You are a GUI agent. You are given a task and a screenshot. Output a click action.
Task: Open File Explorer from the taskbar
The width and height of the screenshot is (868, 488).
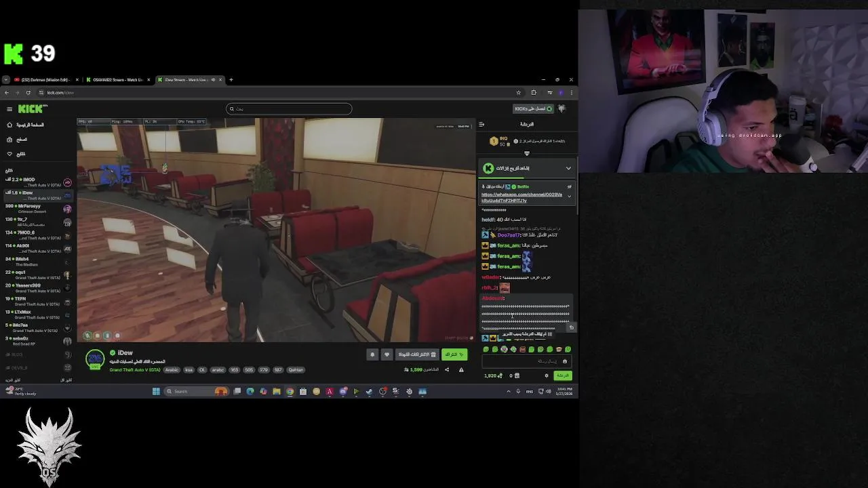coord(277,391)
